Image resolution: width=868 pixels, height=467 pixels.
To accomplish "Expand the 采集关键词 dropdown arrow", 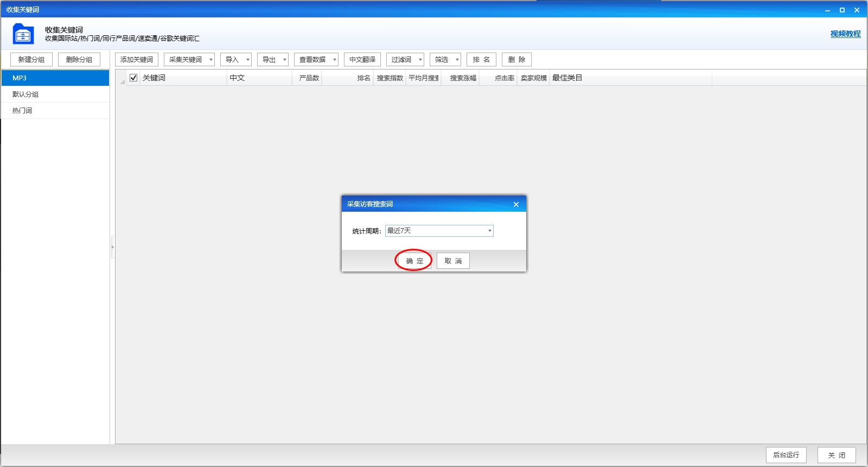I will tap(211, 60).
